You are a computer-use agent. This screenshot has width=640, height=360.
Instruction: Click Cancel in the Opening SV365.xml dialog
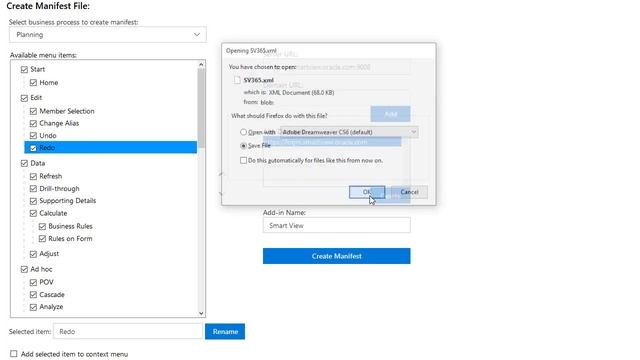click(409, 192)
